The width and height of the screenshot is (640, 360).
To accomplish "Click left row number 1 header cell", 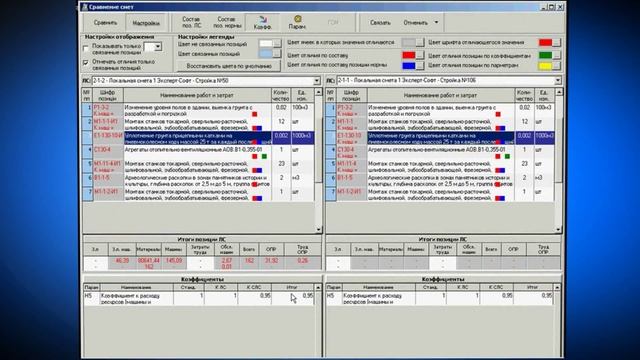I will pos(88,110).
